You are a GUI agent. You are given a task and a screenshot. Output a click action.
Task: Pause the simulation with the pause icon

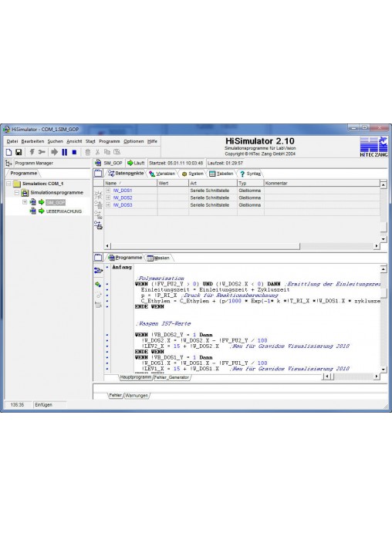(64, 152)
